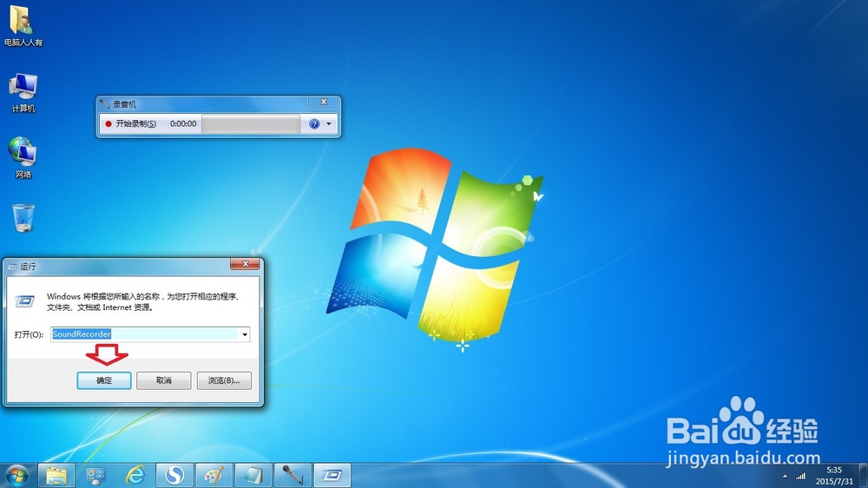Click the 打开 text field with SoundRecorder
Viewport: 868px width, 488px height.
tap(145, 334)
